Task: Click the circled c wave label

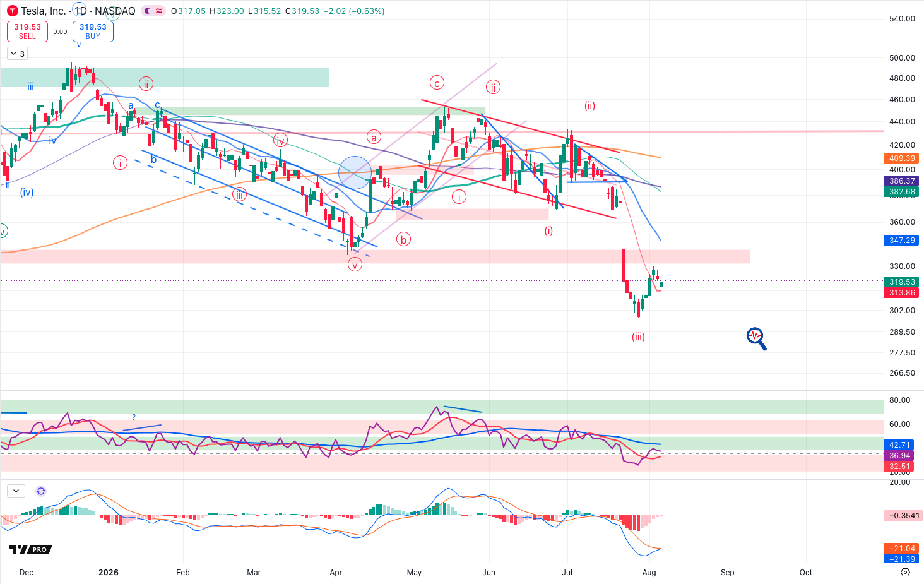Action: pos(437,83)
